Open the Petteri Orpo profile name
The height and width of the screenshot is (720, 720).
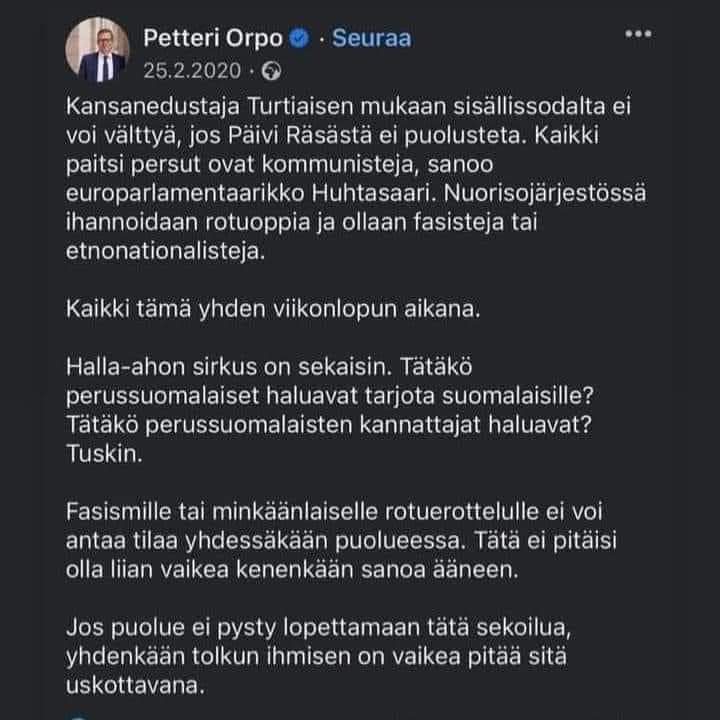pos(214,39)
